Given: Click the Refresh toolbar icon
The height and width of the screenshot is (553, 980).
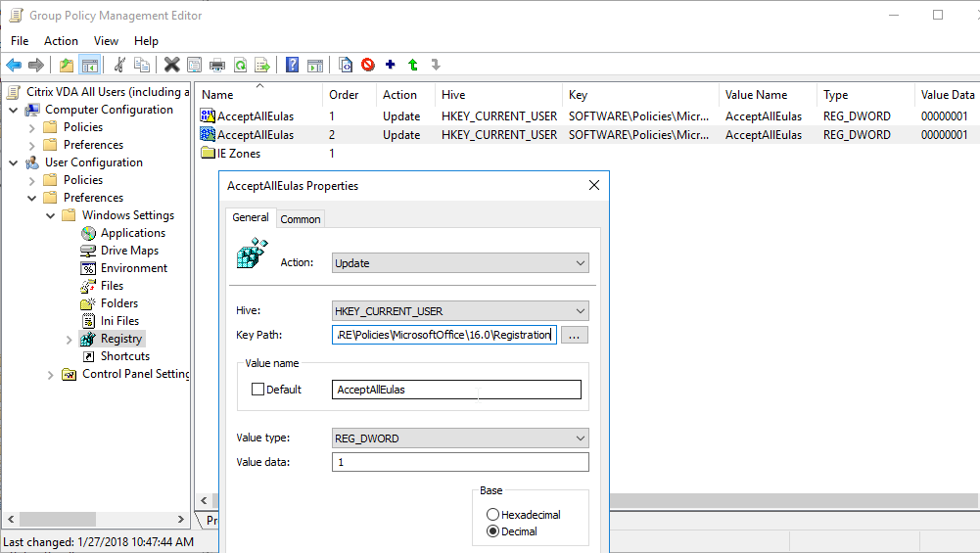Looking at the screenshot, I should tap(240, 65).
